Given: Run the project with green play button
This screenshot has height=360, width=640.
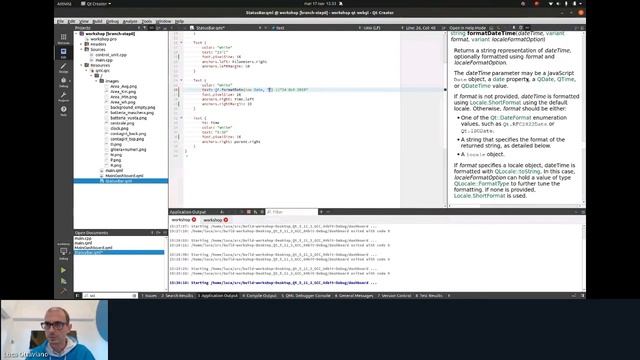Looking at the screenshot, I should pos(63,270).
